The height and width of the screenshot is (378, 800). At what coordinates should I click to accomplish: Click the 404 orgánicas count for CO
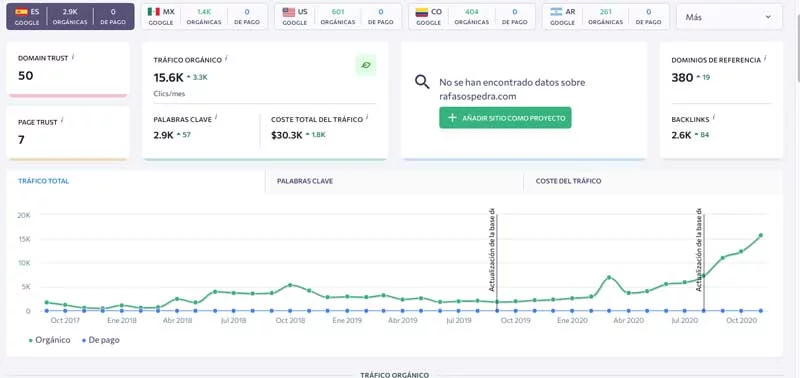[471, 12]
